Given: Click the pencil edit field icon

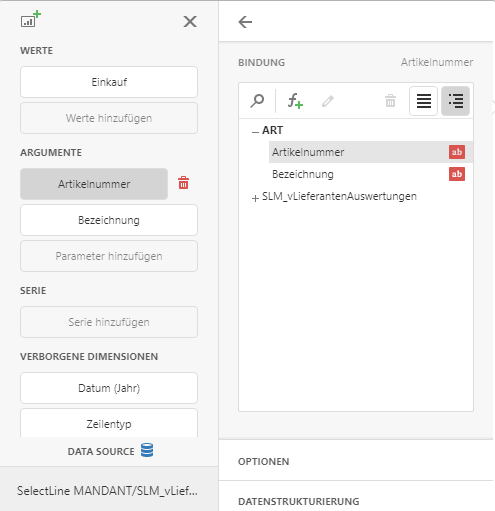Looking at the screenshot, I should [328, 101].
